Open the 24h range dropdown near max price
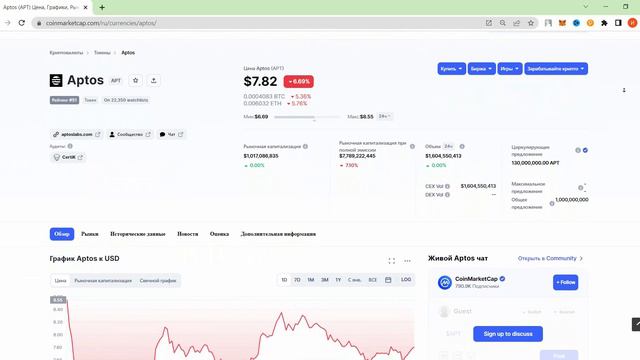Viewport: 640px width, 360px height. [x=384, y=116]
